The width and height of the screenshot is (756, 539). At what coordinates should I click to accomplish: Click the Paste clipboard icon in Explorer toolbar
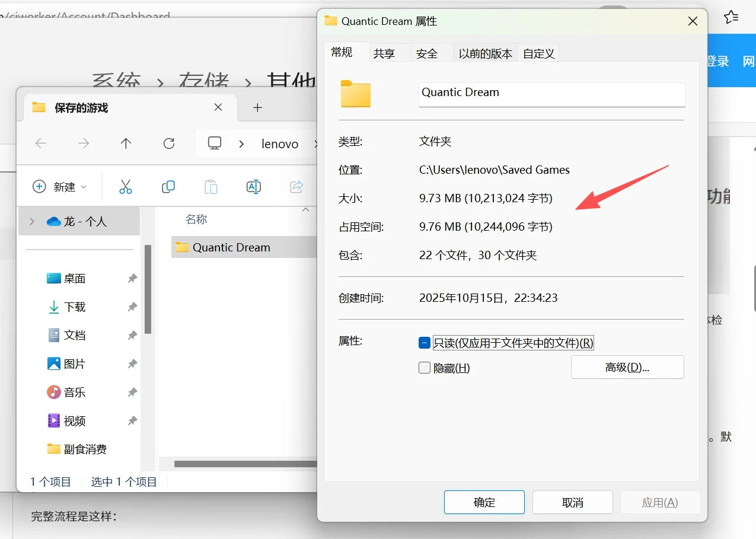click(211, 187)
